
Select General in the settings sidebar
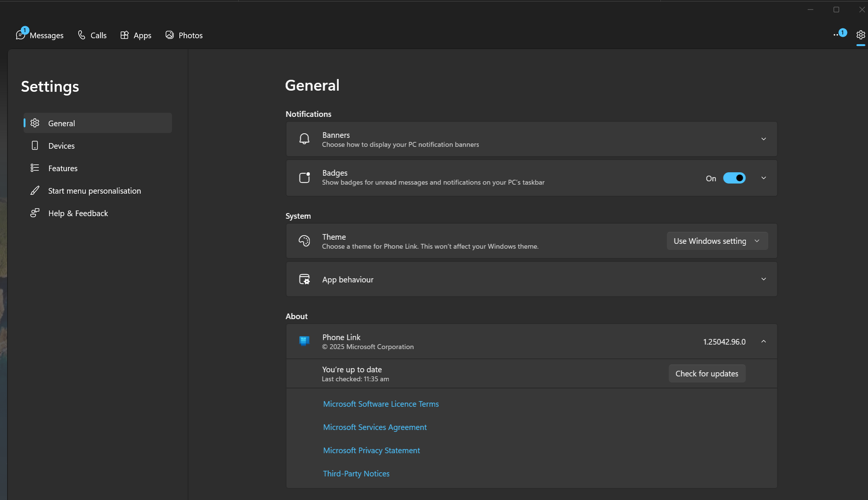98,123
